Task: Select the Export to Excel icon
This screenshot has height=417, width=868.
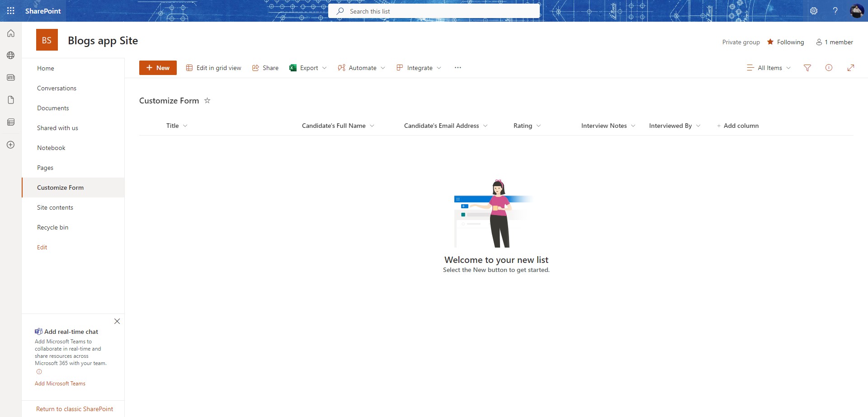Action: click(293, 67)
